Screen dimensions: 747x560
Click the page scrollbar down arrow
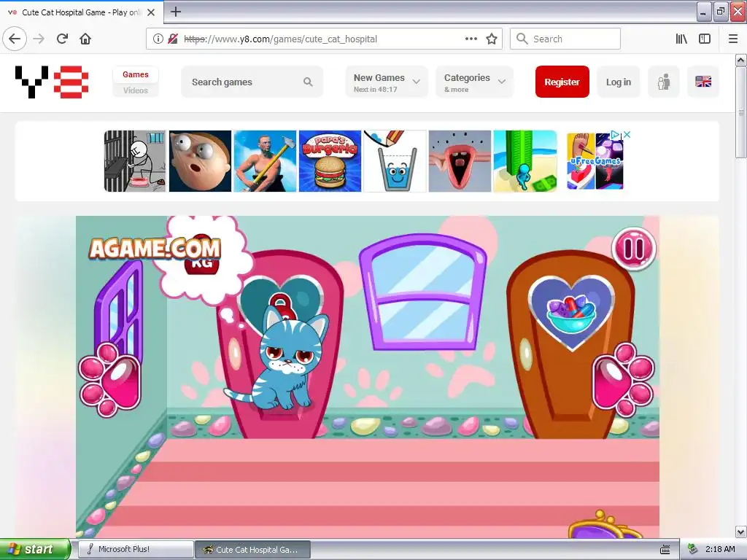point(740,532)
